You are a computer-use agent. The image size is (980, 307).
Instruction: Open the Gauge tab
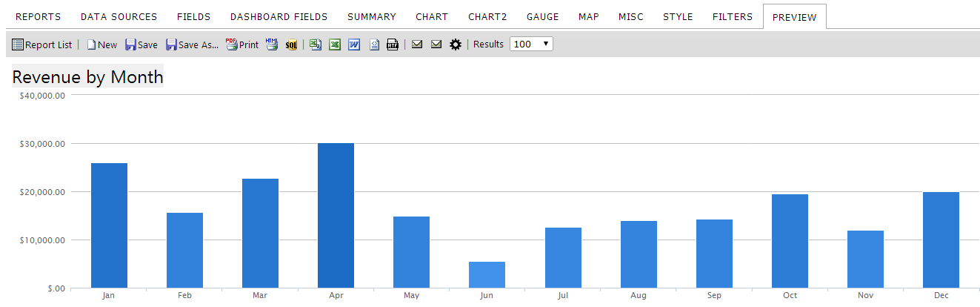[x=542, y=16]
